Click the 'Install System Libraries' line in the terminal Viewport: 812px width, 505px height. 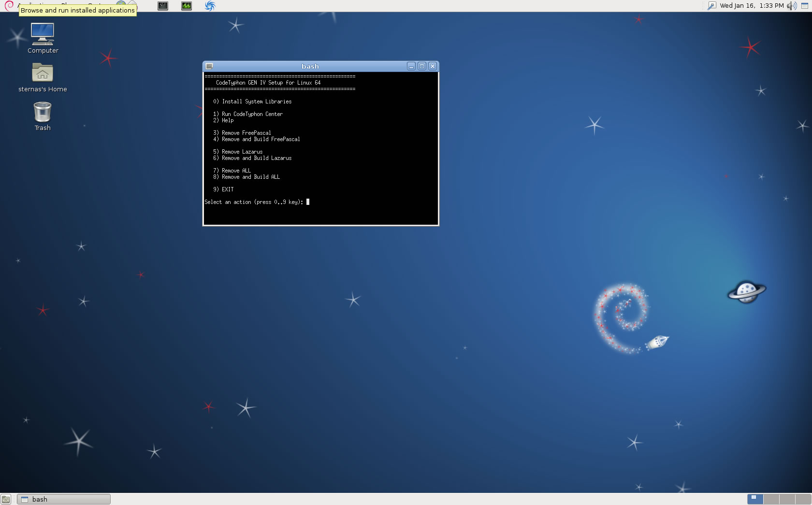pyautogui.click(x=252, y=101)
